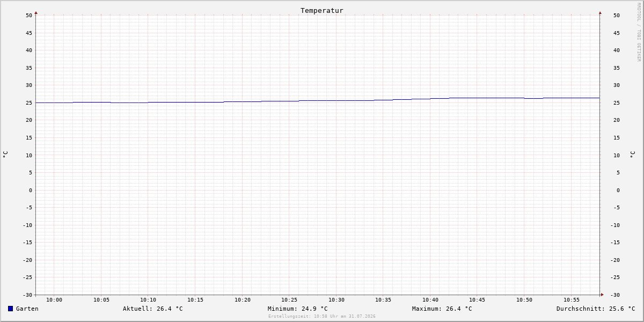Click the Temperatur chart title
644x322 pixels.
(322, 10)
